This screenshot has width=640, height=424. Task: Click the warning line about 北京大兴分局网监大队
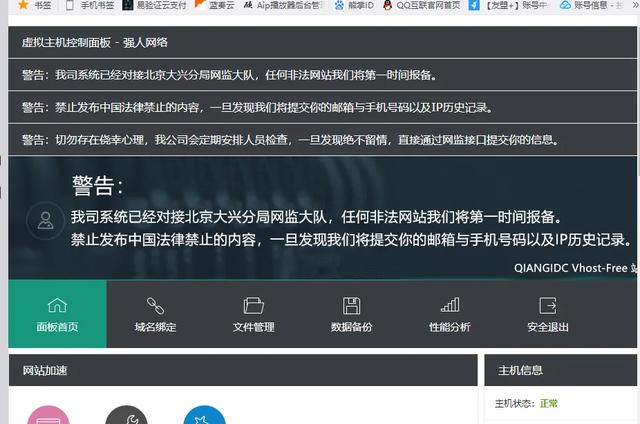(230, 75)
